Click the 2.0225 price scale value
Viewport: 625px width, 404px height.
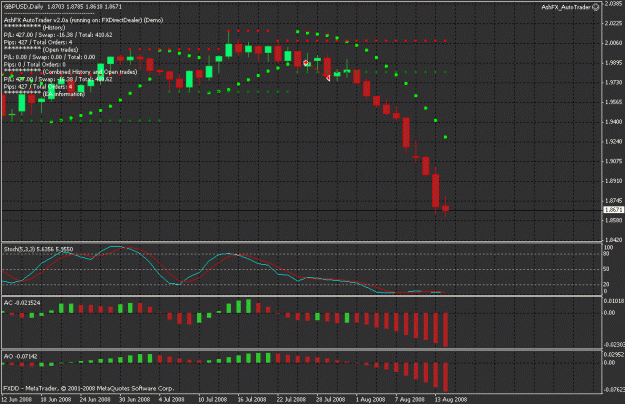pyautogui.click(x=613, y=23)
